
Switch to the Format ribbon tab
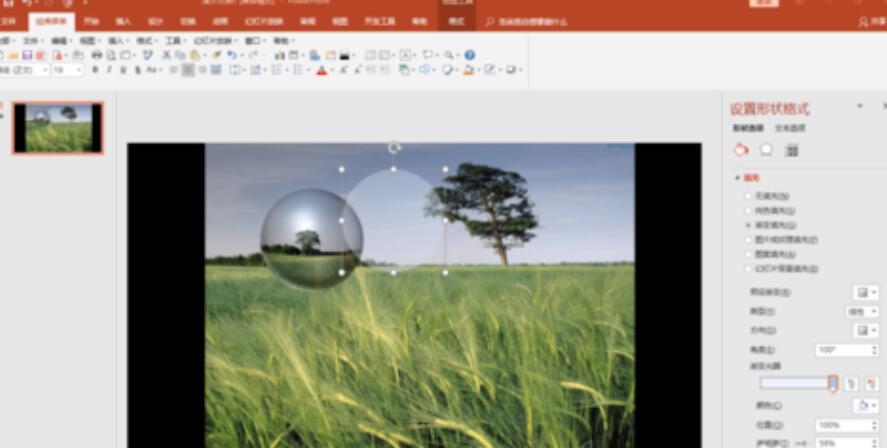(456, 21)
